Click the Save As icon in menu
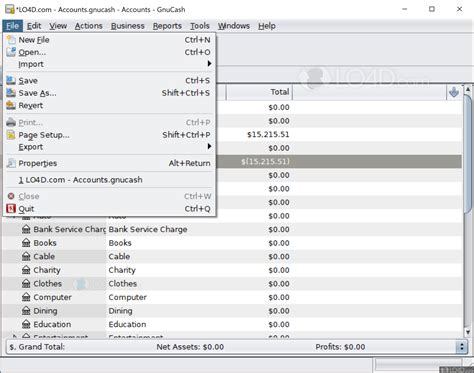 (11, 93)
